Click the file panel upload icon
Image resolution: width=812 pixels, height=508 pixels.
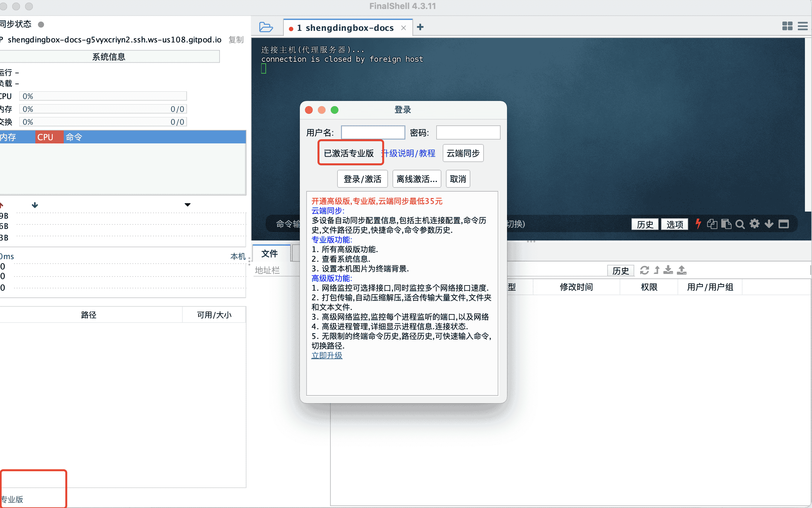(681, 270)
